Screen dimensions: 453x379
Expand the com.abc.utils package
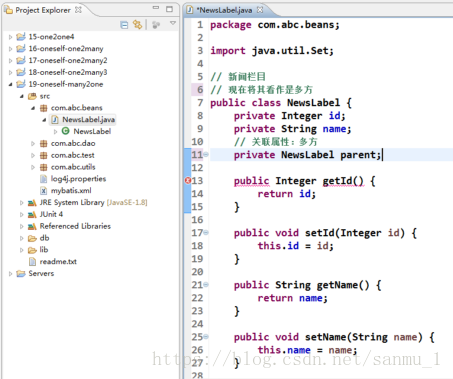click(x=33, y=167)
